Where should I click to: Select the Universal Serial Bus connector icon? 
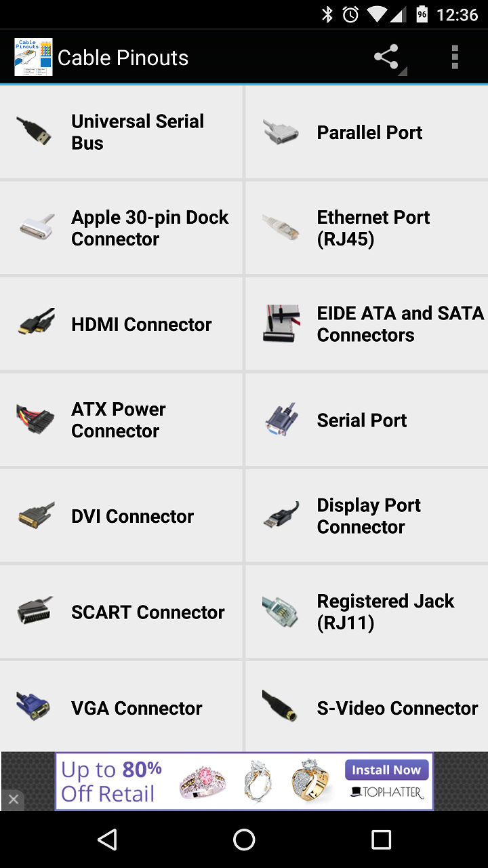(x=34, y=131)
